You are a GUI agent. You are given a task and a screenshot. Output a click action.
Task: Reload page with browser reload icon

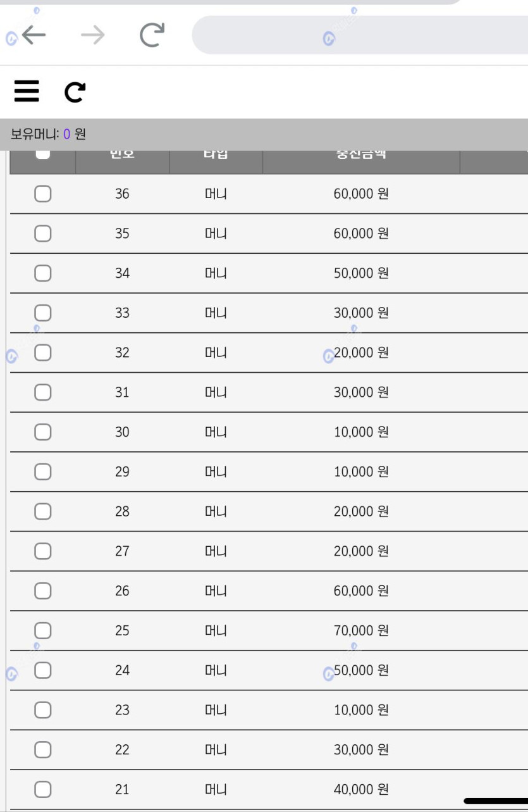(152, 35)
